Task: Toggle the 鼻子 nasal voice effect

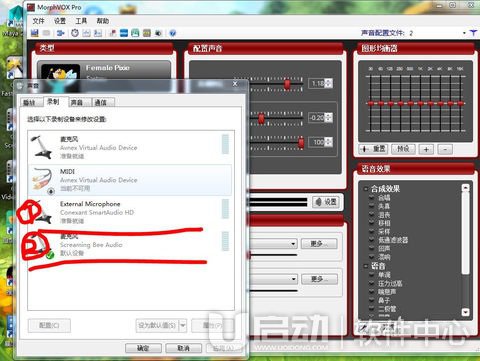Action: click(371, 300)
